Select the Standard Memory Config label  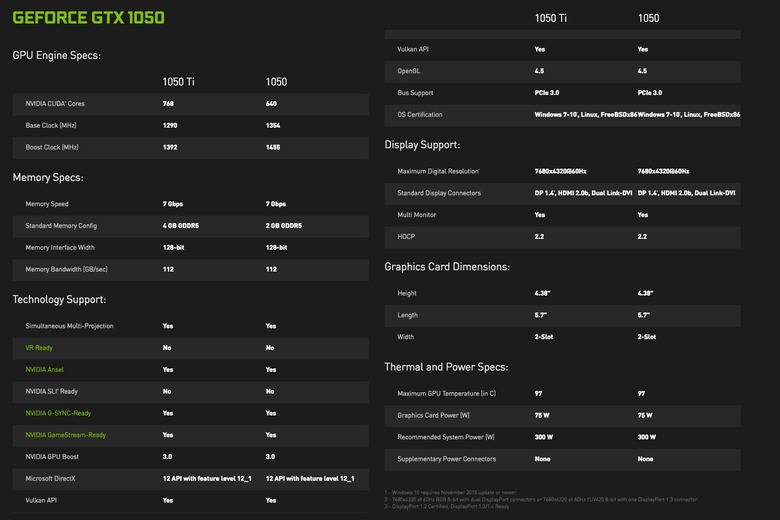pyautogui.click(x=61, y=226)
